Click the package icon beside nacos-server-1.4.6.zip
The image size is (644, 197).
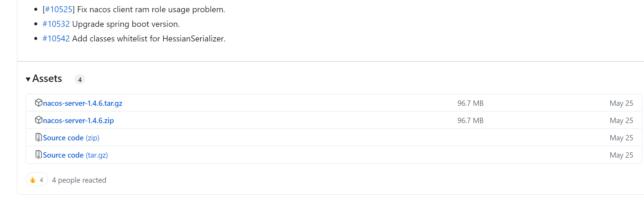[38, 120]
